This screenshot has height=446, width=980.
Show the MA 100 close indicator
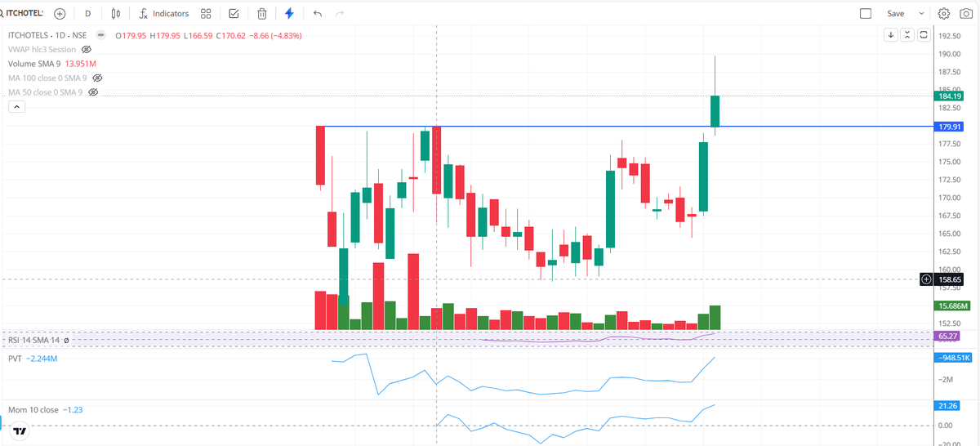(x=97, y=78)
